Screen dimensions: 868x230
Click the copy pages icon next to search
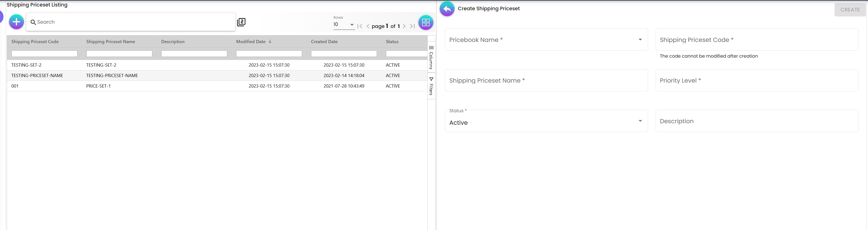click(x=241, y=22)
